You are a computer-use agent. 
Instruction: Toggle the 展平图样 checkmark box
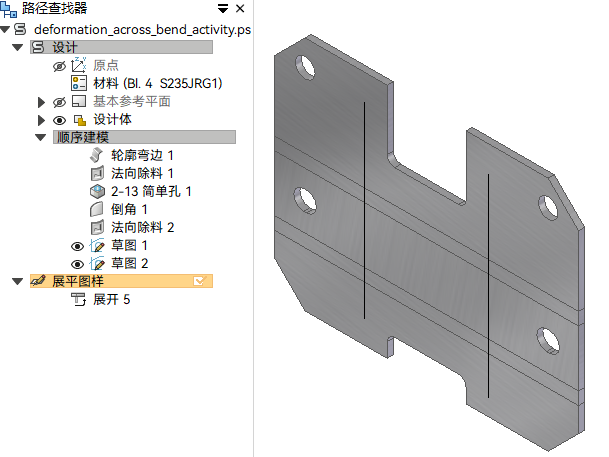pyautogui.click(x=199, y=281)
